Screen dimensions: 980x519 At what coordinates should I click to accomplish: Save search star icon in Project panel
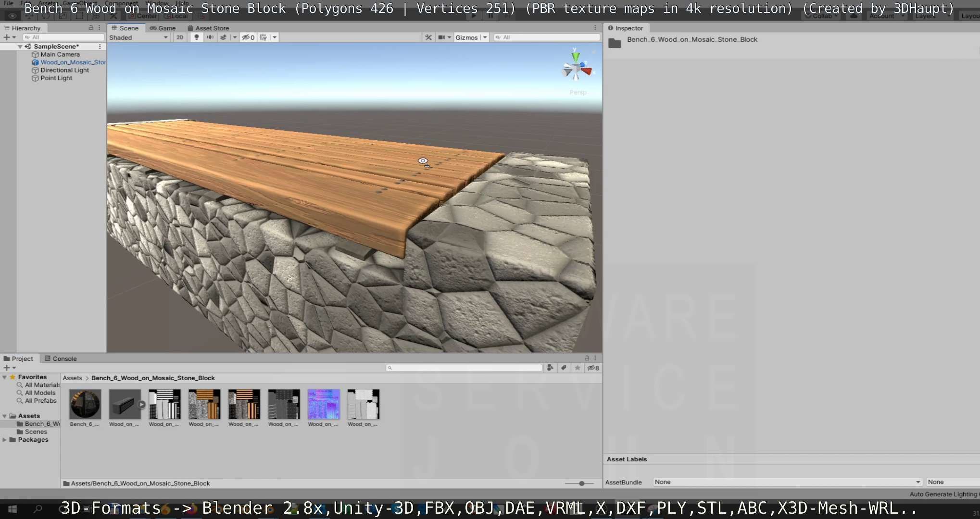point(577,368)
